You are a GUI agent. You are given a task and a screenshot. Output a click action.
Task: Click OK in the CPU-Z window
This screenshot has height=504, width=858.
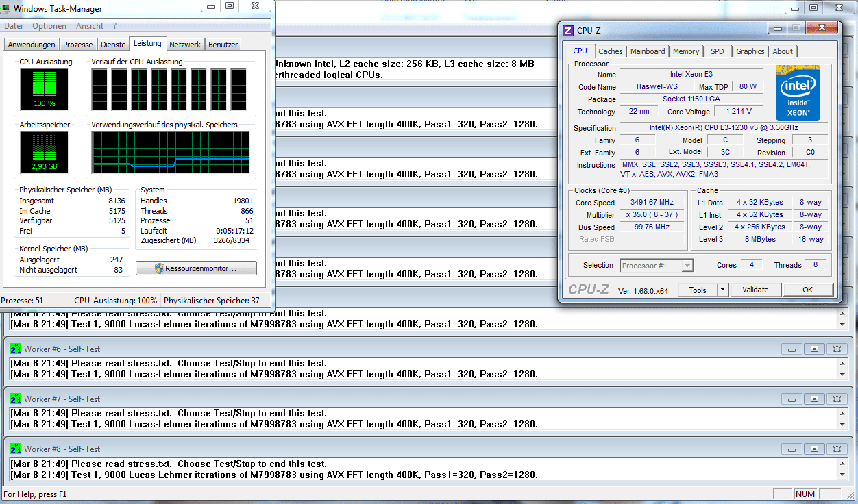(x=807, y=290)
